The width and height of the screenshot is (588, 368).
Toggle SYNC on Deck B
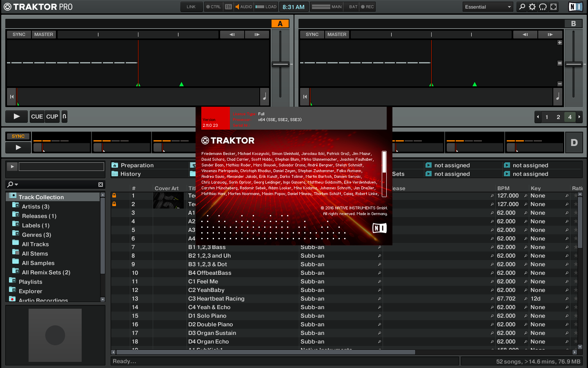(312, 35)
